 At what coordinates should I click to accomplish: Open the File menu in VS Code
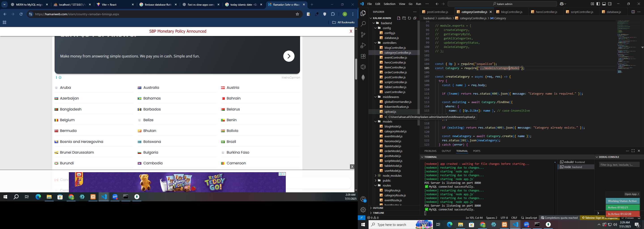coord(369,4)
